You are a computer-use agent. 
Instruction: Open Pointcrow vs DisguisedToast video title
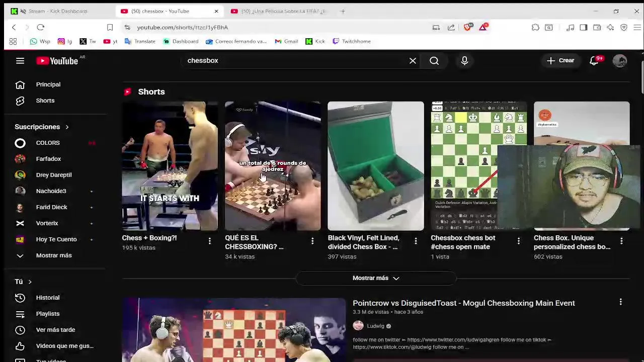(x=463, y=303)
